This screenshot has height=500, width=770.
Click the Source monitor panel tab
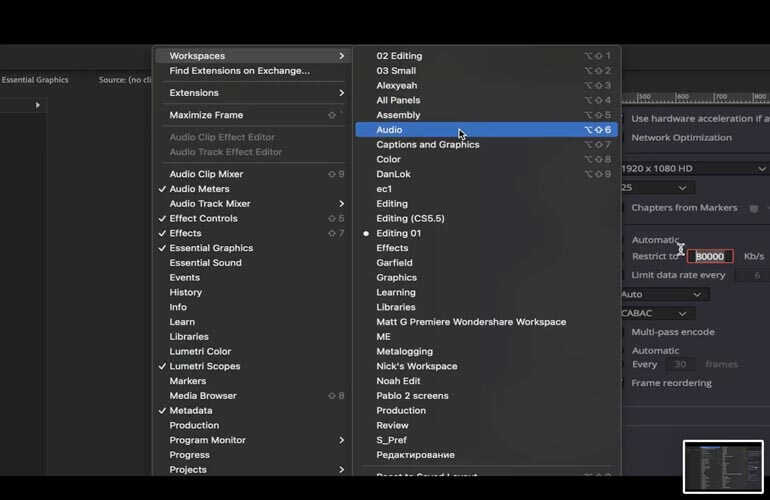pos(125,80)
